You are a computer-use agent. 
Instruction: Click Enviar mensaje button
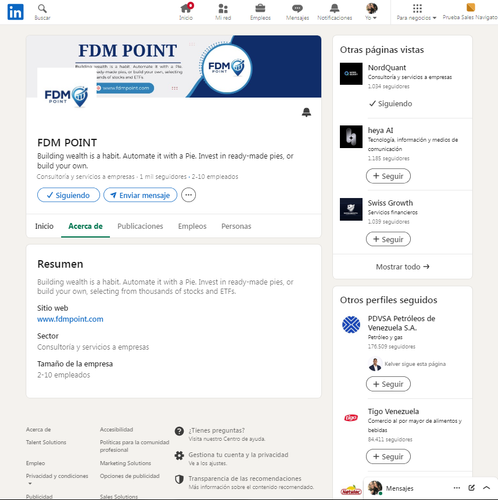[140, 195]
